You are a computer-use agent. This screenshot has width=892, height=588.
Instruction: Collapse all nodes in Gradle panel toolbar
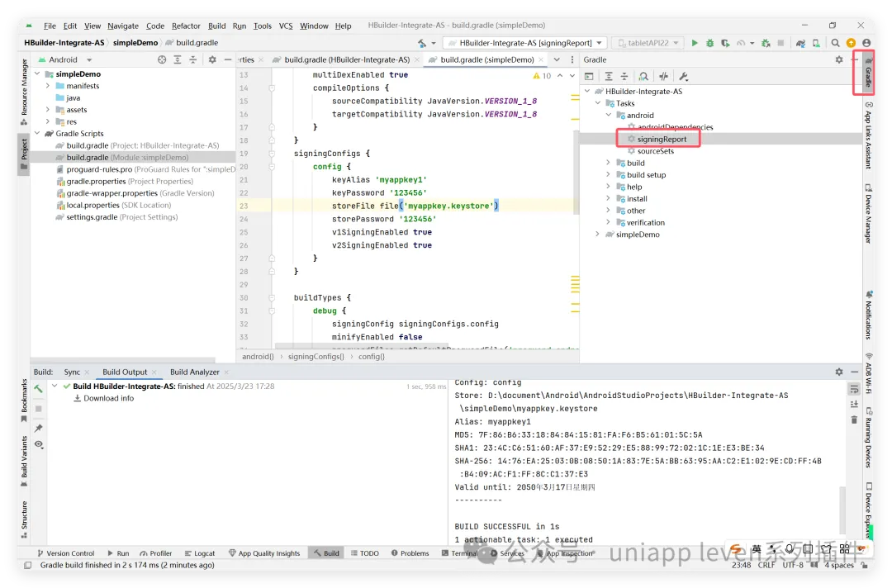pos(624,76)
